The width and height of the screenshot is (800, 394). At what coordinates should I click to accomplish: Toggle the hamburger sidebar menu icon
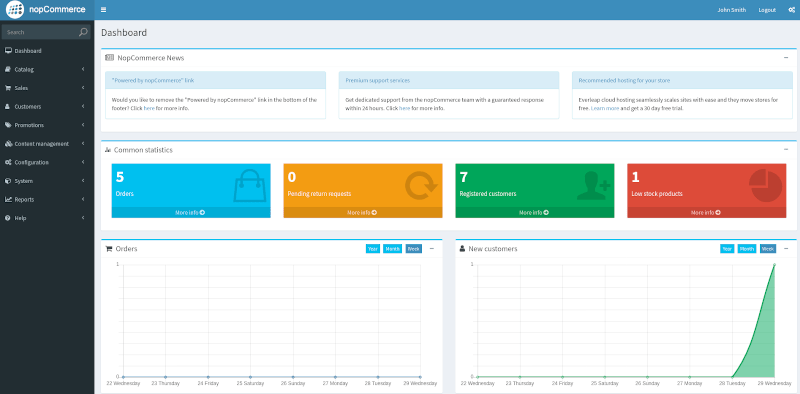pos(104,10)
